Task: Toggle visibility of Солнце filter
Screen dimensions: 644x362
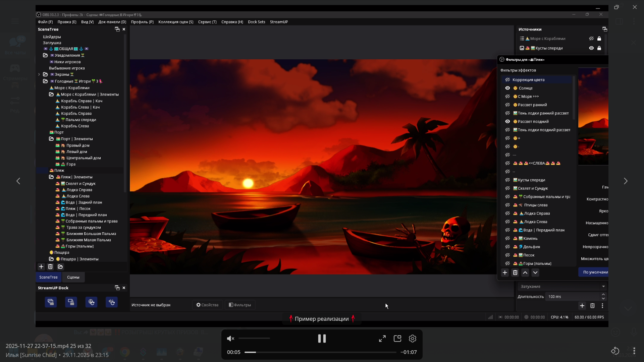Action: 507,88
